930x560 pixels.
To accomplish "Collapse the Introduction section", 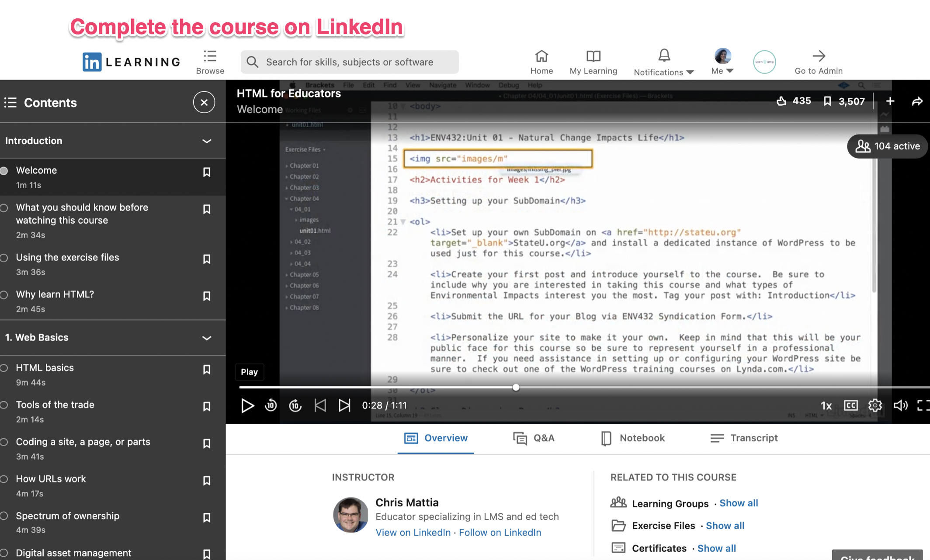I will click(207, 141).
